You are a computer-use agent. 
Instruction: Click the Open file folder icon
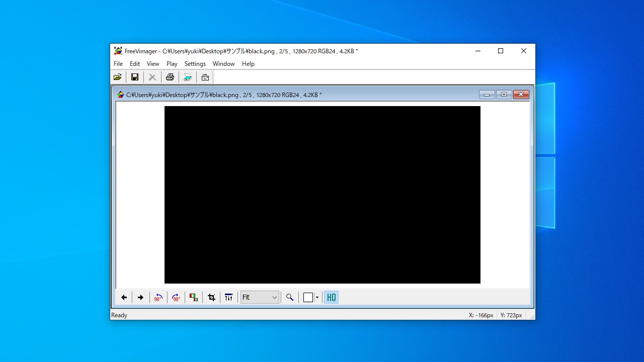[117, 77]
